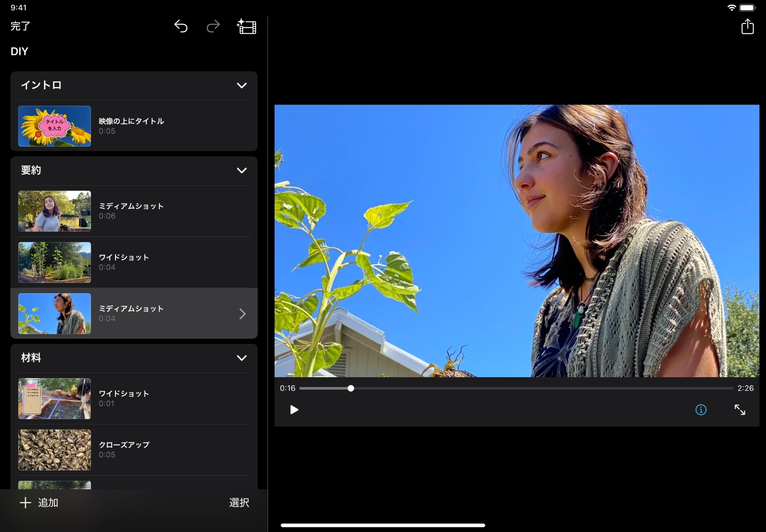Screen dimensions: 766x532
Task: Collapse the 材料 section
Action: tap(242, 358)
